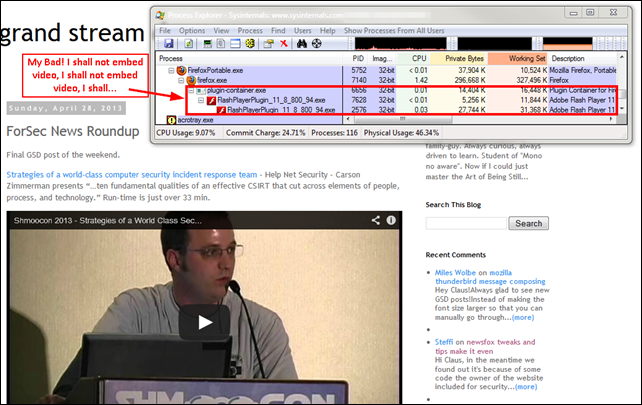Open the File menu
This screenshot has height=405, width=642.
[165, 31]
